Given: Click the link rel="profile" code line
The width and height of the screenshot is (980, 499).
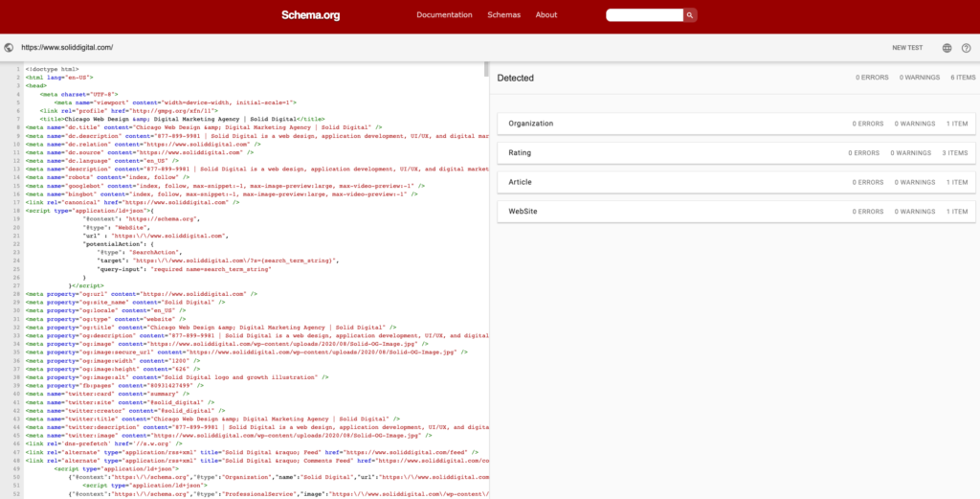Looking at the screenshot, I should (129, 111).
